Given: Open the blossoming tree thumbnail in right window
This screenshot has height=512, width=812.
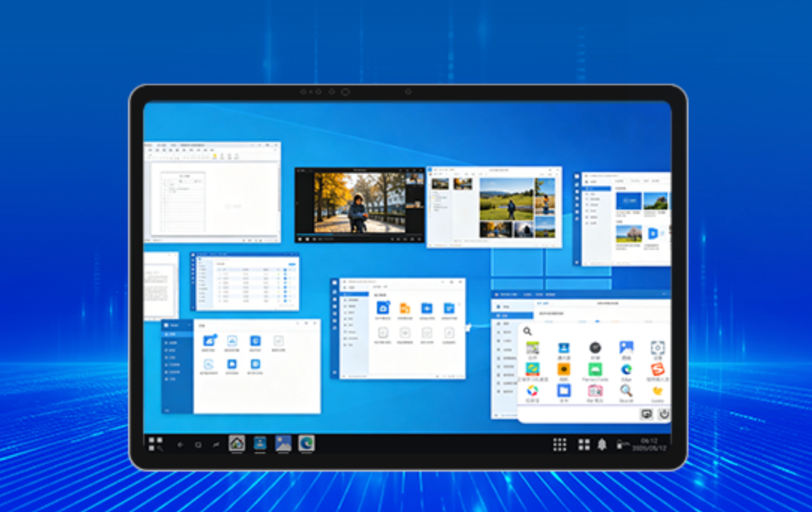Looking at the screenshot, I should [628, 234].
